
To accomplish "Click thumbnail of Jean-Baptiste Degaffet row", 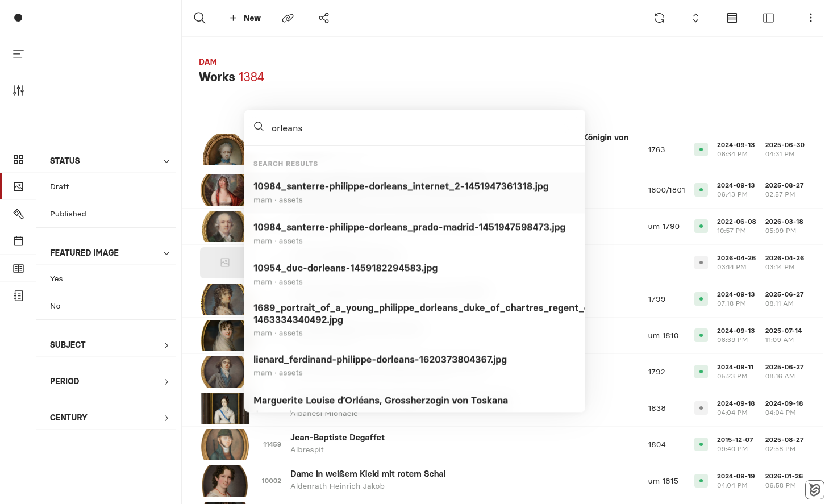I will point(225,444).
